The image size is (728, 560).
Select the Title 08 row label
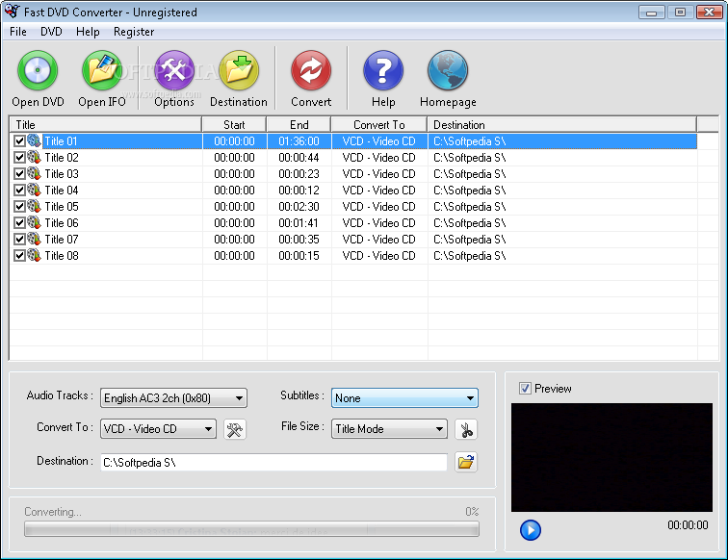point(62,256)
